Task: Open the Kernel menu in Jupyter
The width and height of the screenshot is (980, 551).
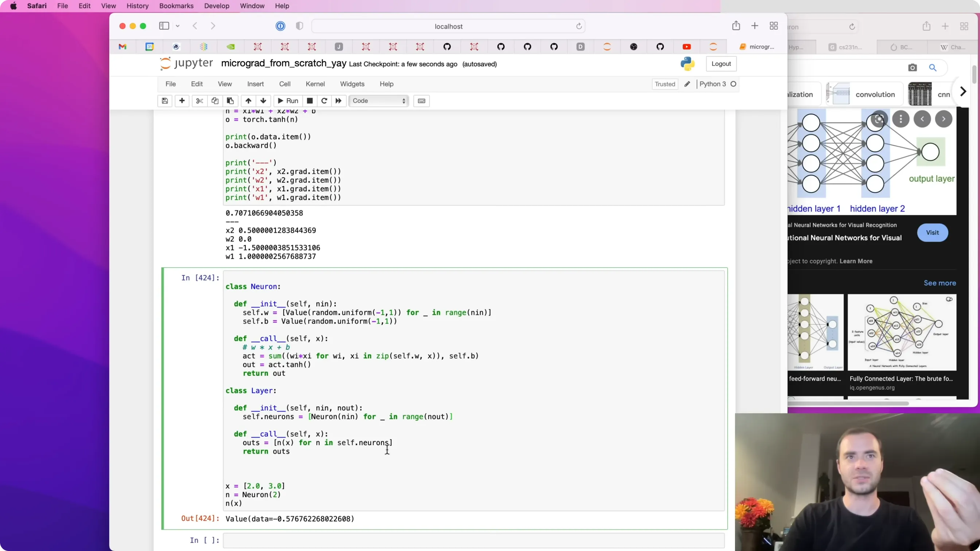Action: pyautogui.click(x=315, y=84)
